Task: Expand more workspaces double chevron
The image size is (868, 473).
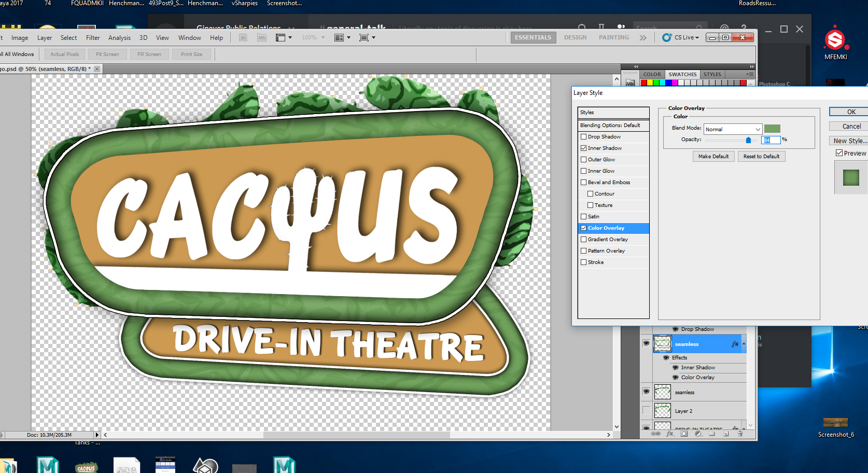Action: [x=643, y=37]
